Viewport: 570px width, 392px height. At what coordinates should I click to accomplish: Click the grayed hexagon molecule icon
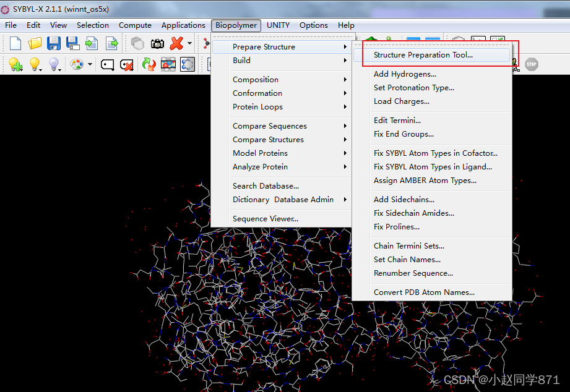(x=137, y=43)
